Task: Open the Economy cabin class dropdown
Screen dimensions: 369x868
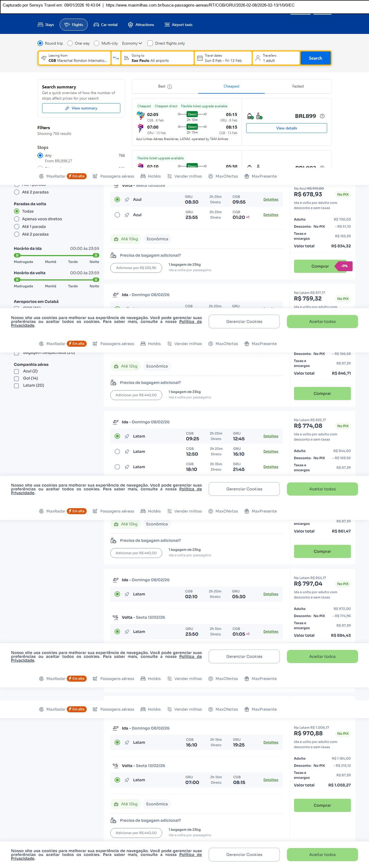Action: tap(132, 43)
